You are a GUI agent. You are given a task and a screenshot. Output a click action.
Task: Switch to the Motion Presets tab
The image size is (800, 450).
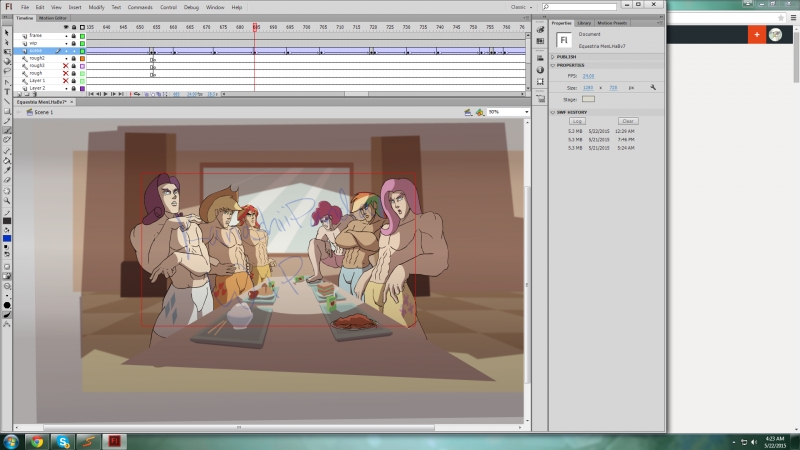(x=612, y=23)
